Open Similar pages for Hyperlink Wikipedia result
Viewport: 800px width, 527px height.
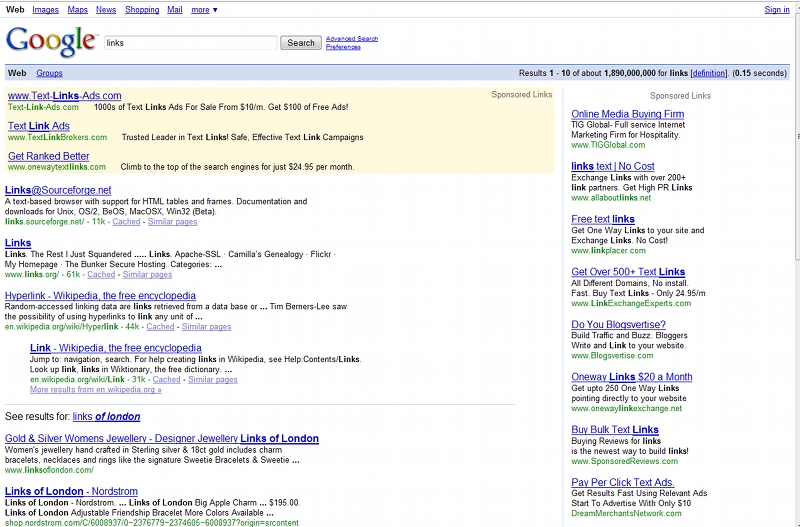pos(206,327)
